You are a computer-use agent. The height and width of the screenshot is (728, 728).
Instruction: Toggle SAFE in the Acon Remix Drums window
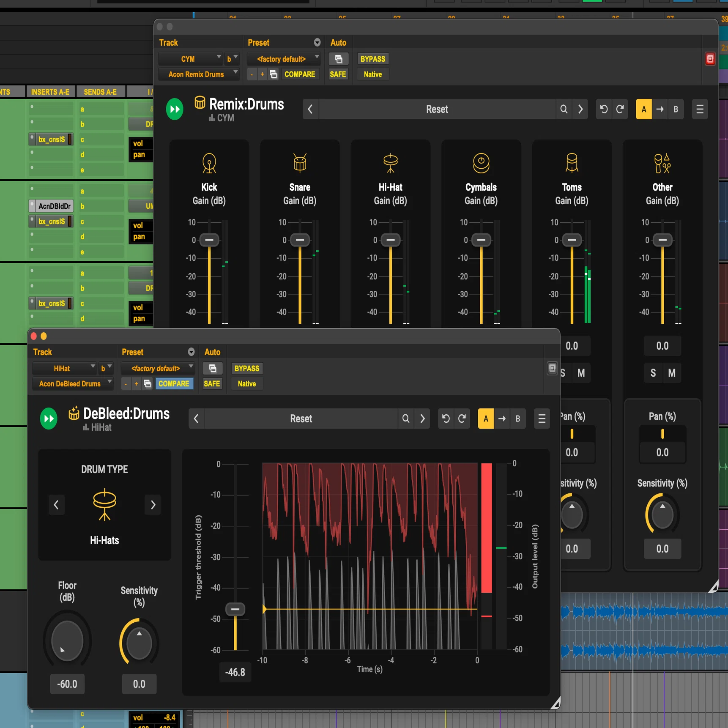(x=338, y=74)
